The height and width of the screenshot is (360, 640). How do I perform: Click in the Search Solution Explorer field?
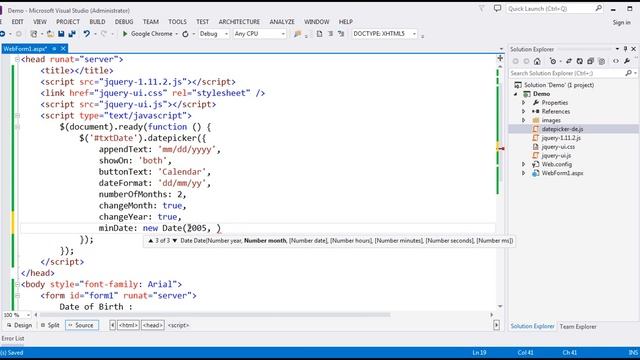[x=567, y=73]
